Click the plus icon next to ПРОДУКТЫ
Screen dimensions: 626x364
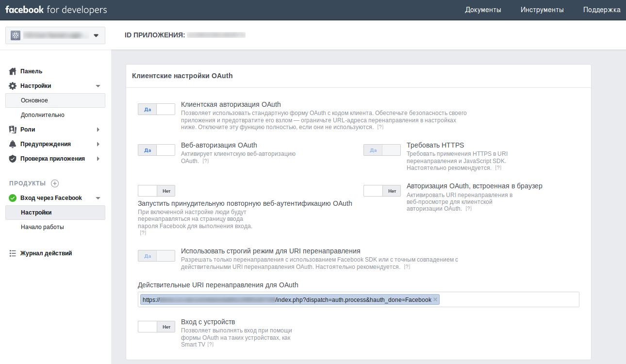pyautogui.click(x=55, y=183)
